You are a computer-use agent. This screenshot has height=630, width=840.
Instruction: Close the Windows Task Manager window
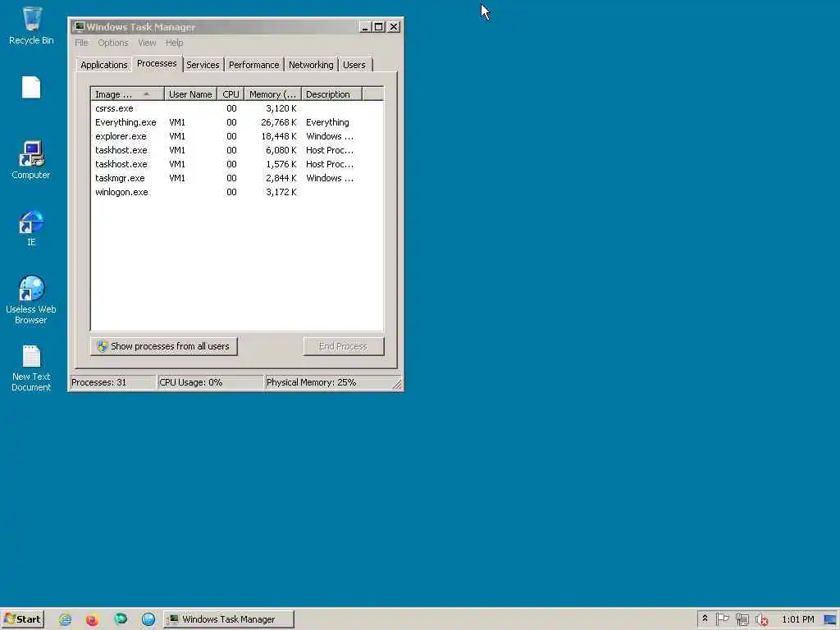click(x=394, y=27)
